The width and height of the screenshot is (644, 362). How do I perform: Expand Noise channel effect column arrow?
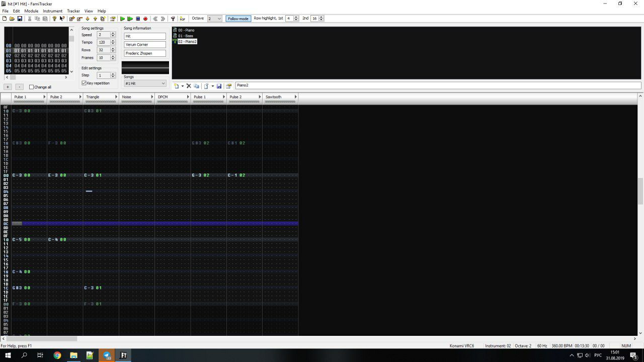click(152, 97)
